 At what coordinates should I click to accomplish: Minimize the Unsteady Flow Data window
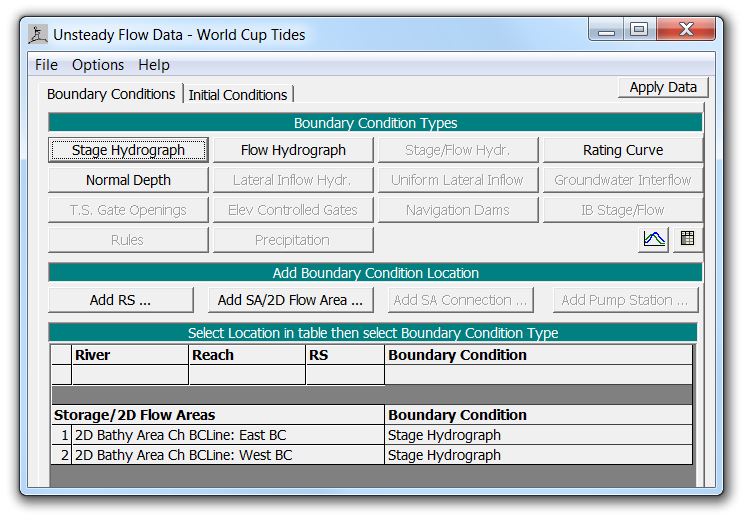(x=606, y=30)
